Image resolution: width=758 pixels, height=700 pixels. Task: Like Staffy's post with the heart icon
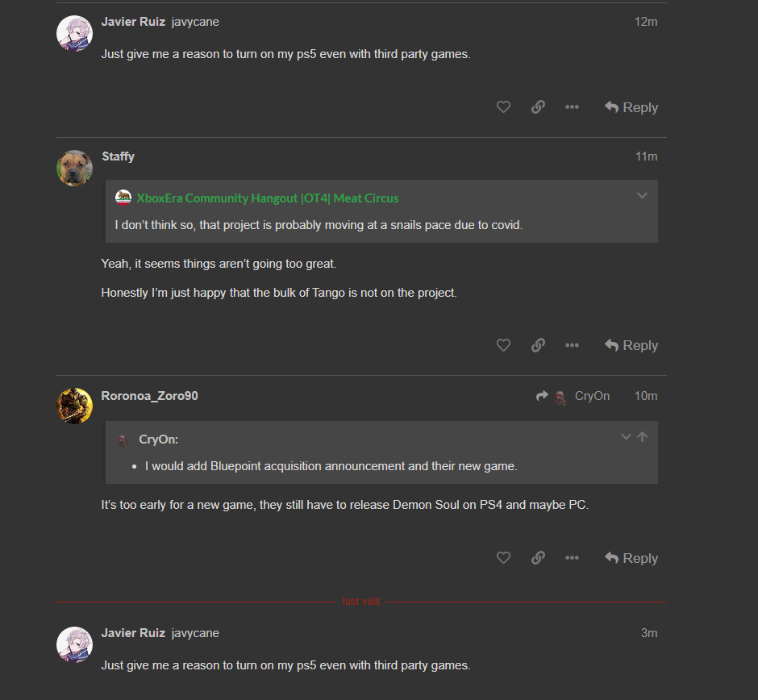click(503, 345)
